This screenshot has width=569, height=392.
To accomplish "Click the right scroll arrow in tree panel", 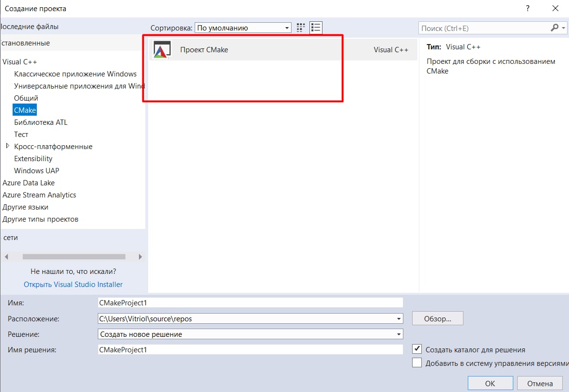I will 140,257.
